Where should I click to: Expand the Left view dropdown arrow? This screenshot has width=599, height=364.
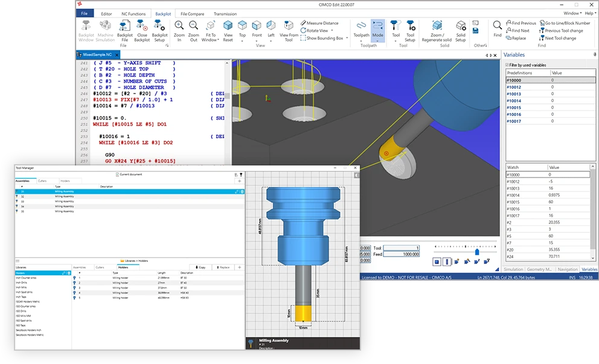271,40
